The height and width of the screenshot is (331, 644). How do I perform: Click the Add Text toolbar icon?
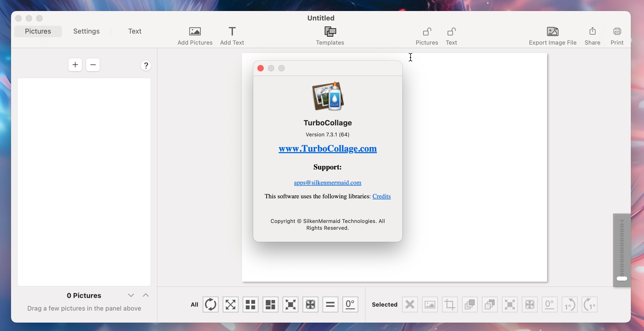point(232,31)
